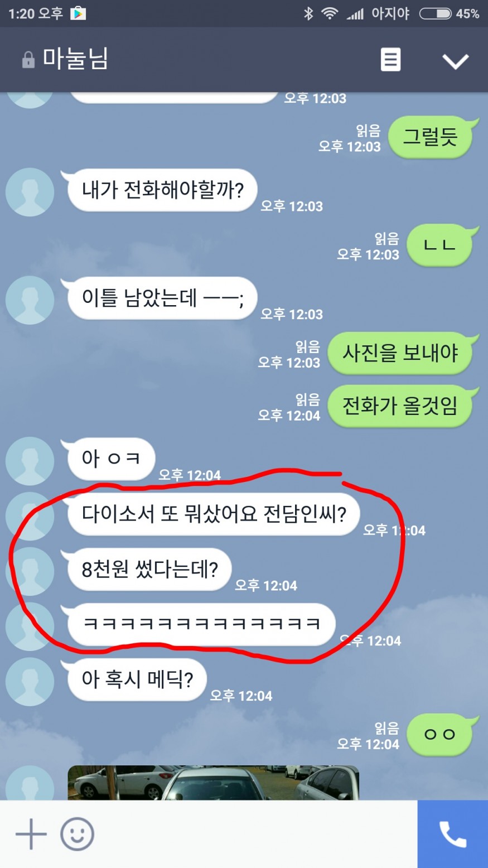The image size is (488, 868).
Task: Tap the lock icon beside 마눌님
Action: point(28,60)
